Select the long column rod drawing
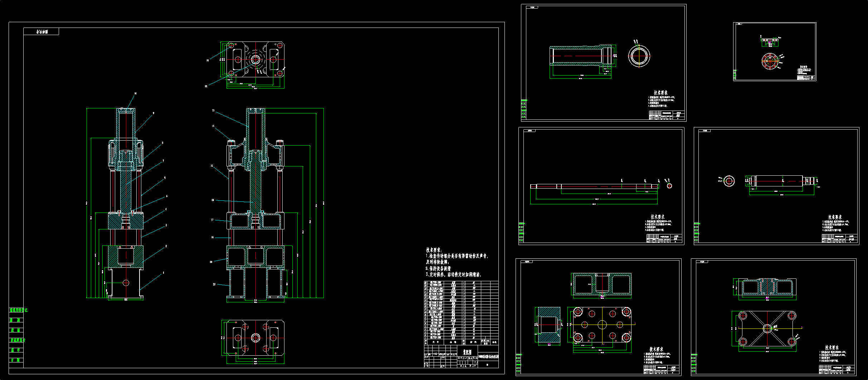 pos(594,186)
